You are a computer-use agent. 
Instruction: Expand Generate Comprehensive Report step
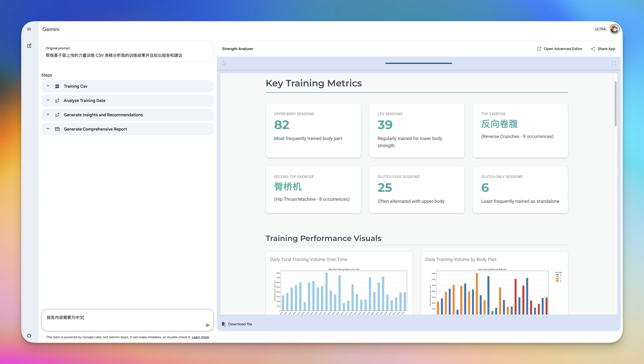(48, 129)
